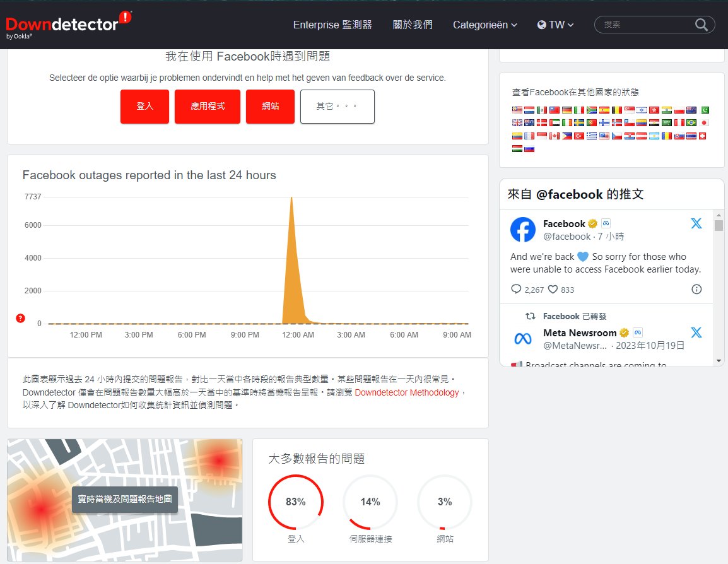This screenshot has height=564, width=728.
Task: Select the South Africa flag
Action: 592,110
